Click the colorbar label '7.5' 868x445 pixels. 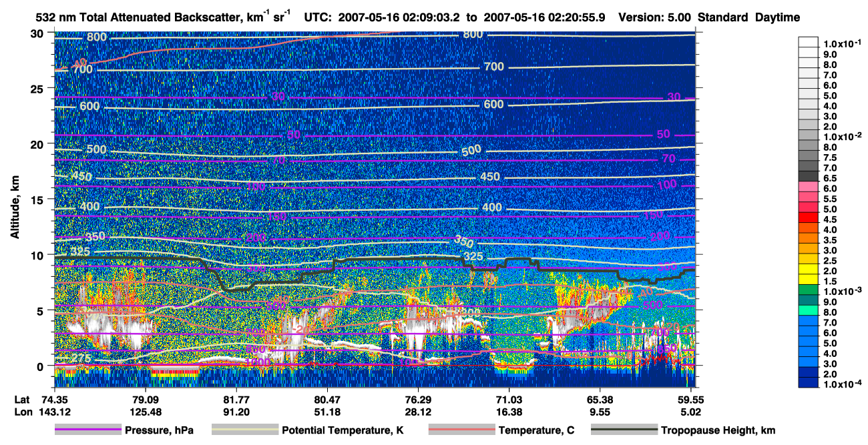pos(830,157)
